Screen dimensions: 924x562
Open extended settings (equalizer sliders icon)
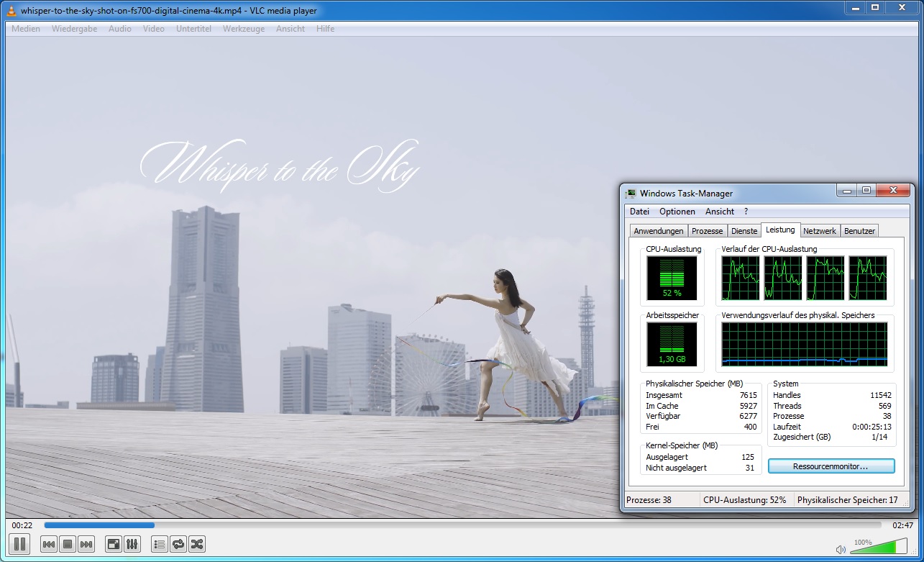point(132,544)
